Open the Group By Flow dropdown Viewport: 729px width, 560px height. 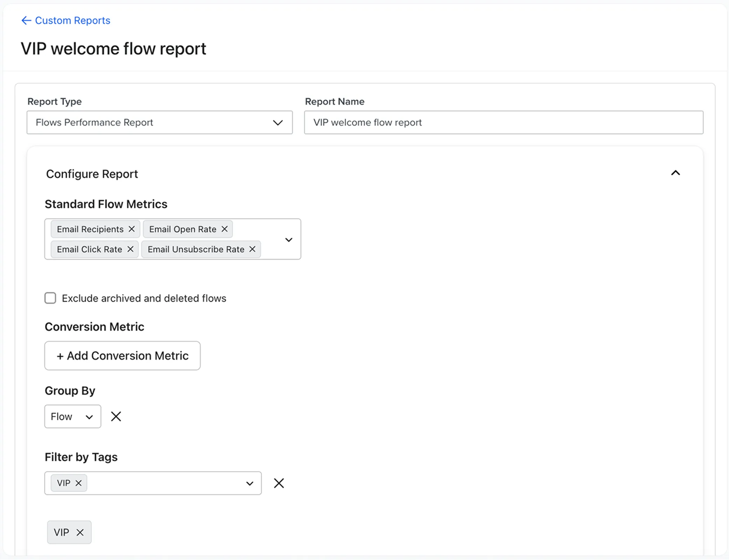pos(72,416)
